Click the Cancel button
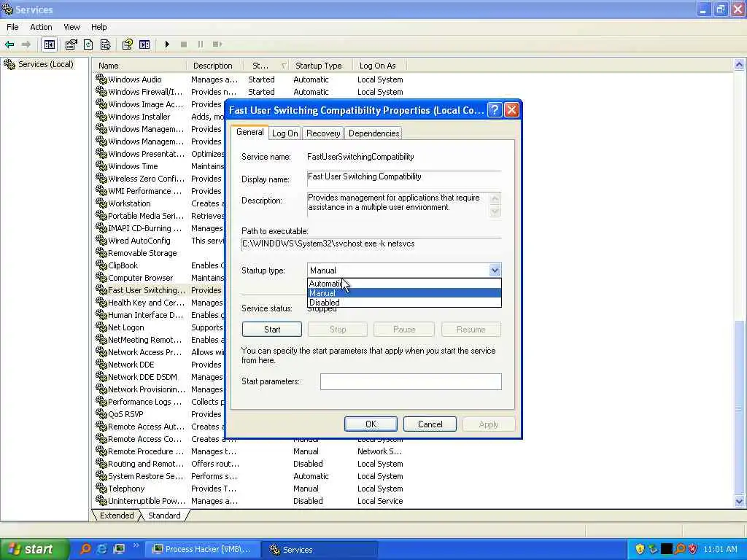747x560 pixels. (x=430, y=424)
